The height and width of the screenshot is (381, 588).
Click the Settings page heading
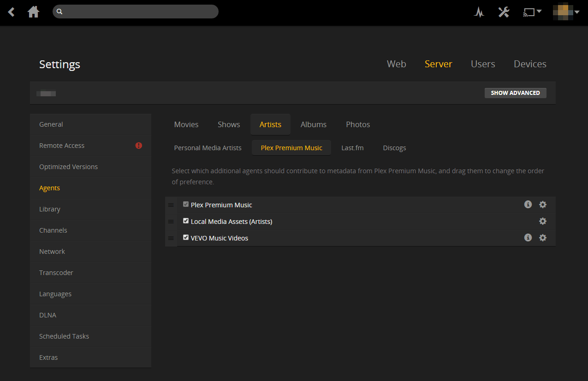click(x=59, y=64)
